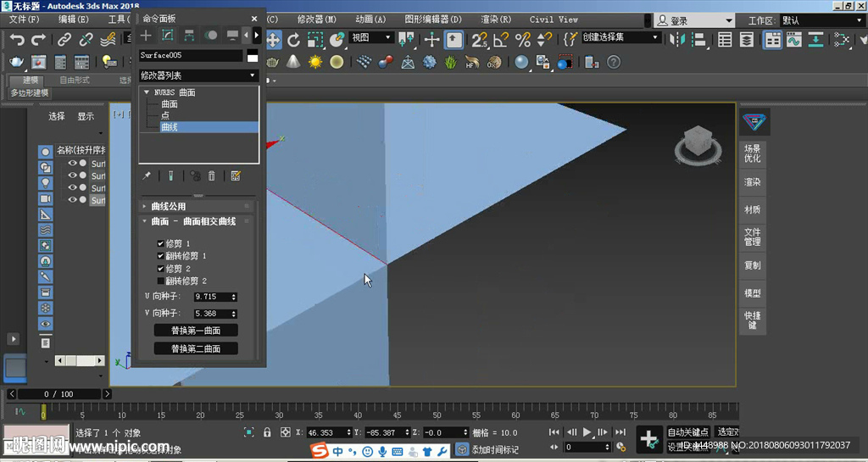The width and height of the screenshot is (868, 462).
Task: Check the 翻转修剪 2 checkbox
Action: pos(160,281)
